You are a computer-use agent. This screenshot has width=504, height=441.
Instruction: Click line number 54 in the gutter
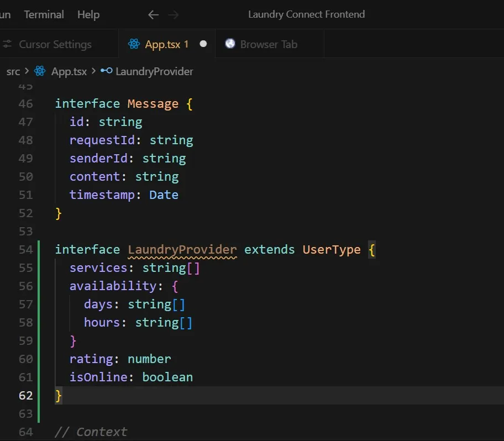click(x=25, y=249)
